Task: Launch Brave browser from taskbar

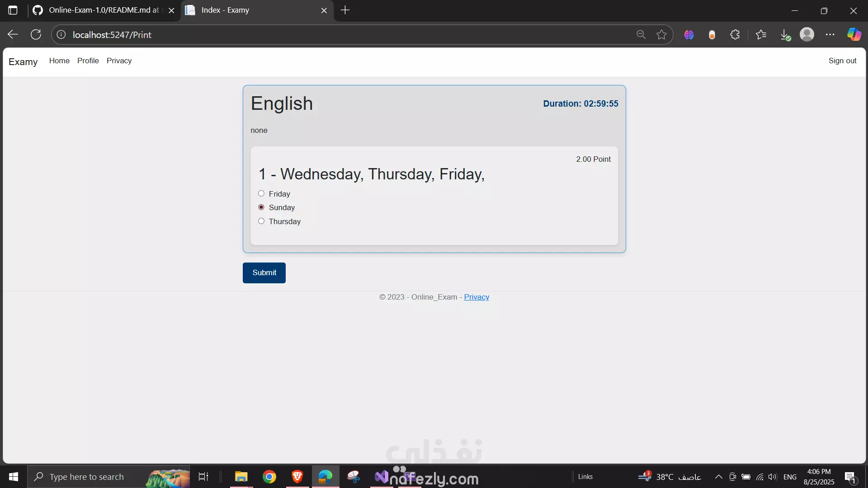Action: [x=297, y=477]
